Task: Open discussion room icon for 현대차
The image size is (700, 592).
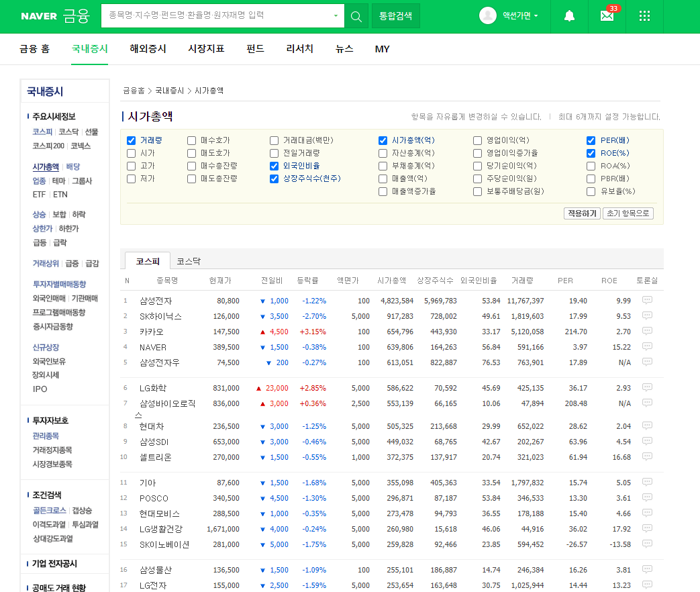Action: click(647, 426)
